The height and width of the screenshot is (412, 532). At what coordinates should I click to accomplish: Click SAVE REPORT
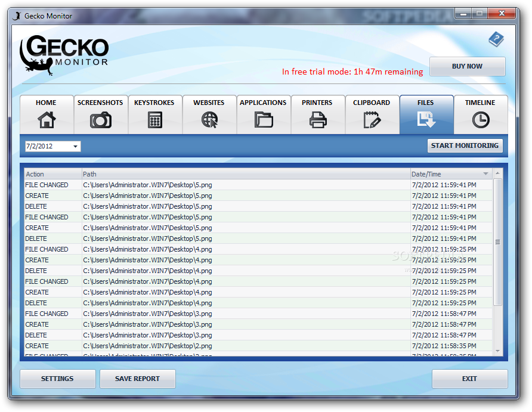tap(137, 379)
